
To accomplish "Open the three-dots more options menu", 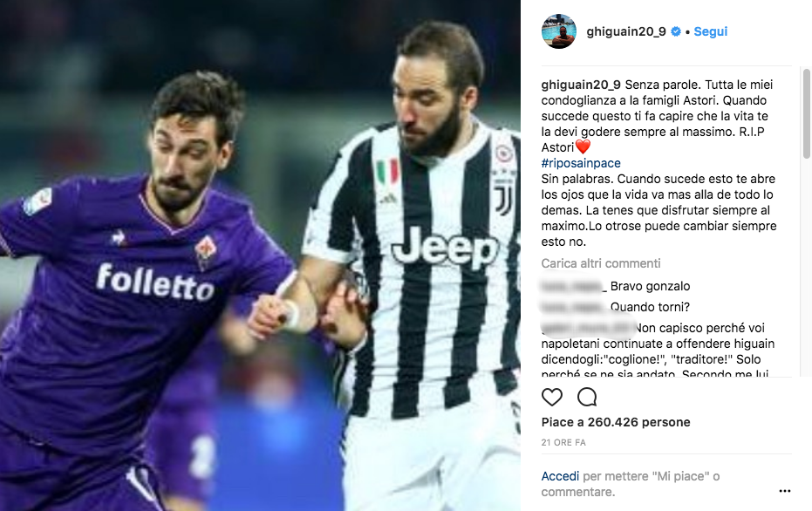I will pyautogui.click(x=785, y=491).
